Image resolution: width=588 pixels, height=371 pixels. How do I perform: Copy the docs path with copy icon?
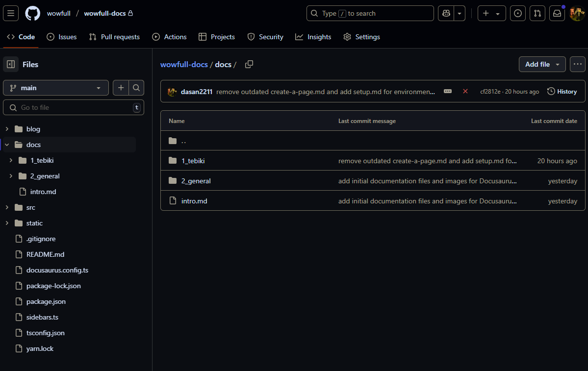tap(249, 64)
